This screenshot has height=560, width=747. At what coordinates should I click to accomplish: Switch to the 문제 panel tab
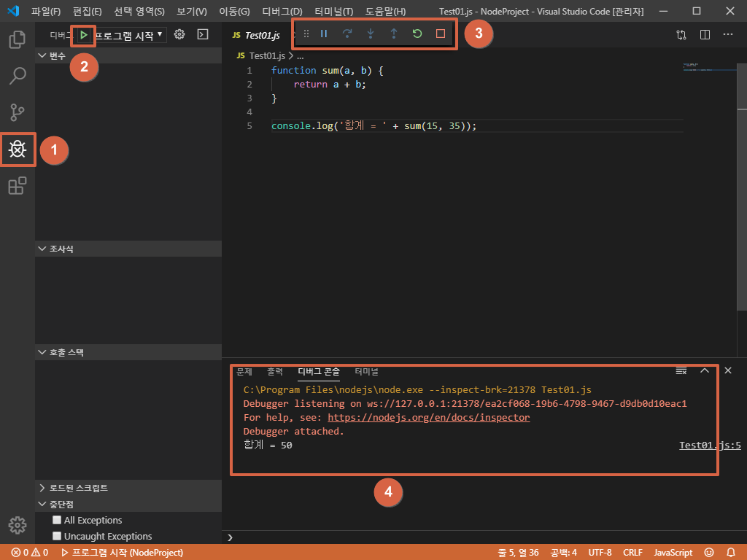click(x=244, y=371)
